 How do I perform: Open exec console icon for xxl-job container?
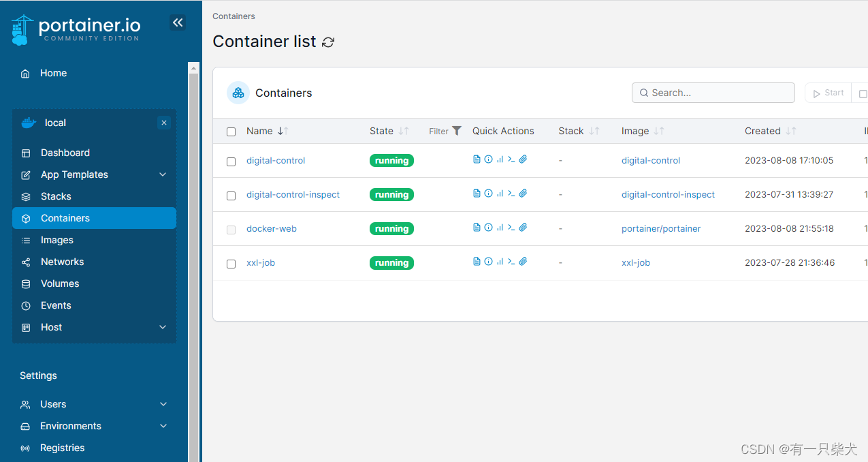[511, 262]
